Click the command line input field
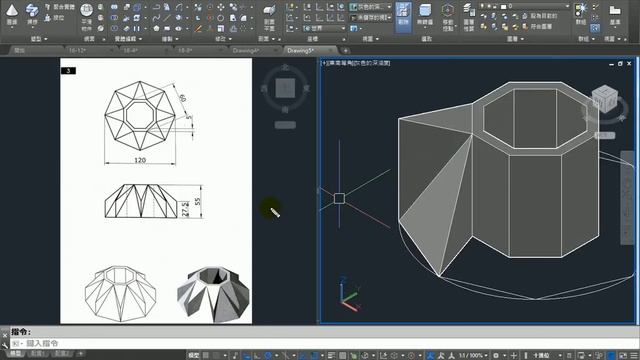 click(324, 343)
